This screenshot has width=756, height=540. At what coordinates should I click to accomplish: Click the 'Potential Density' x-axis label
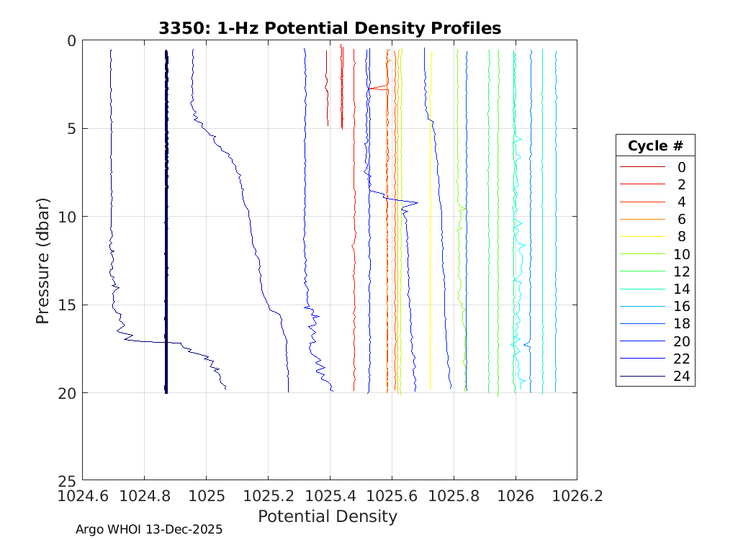click(328, 516)
